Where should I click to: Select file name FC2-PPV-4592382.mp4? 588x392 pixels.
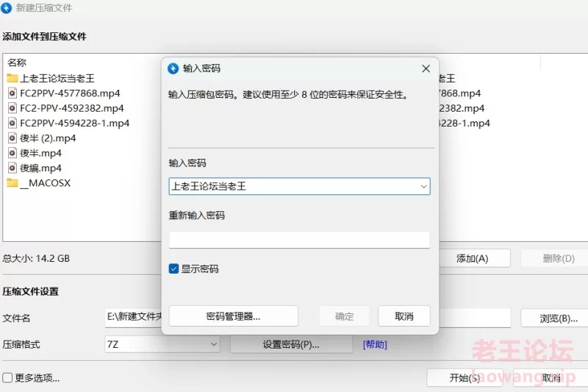click(x=72, y=108)
